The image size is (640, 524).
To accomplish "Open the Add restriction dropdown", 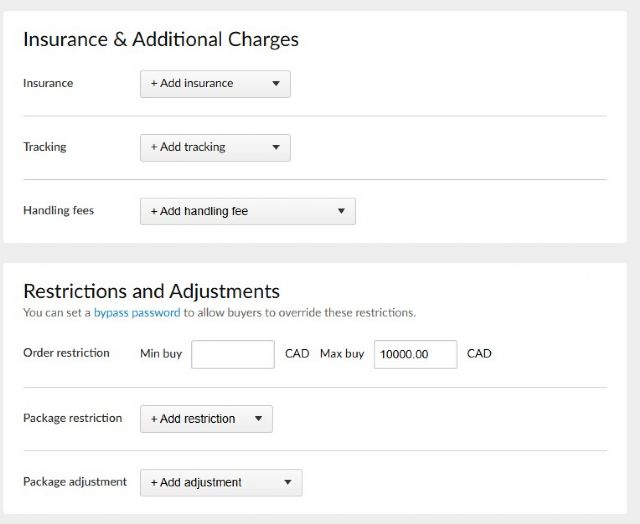I will 205,418.
